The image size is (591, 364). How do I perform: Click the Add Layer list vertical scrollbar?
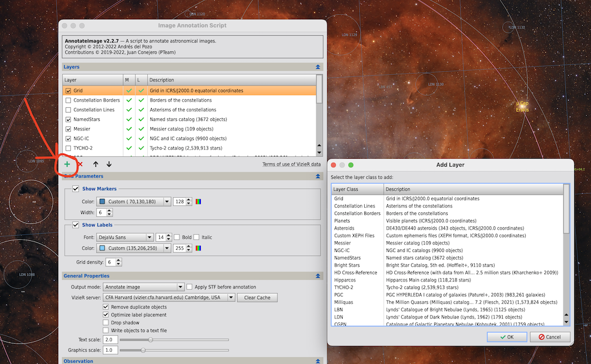[566, 255]
